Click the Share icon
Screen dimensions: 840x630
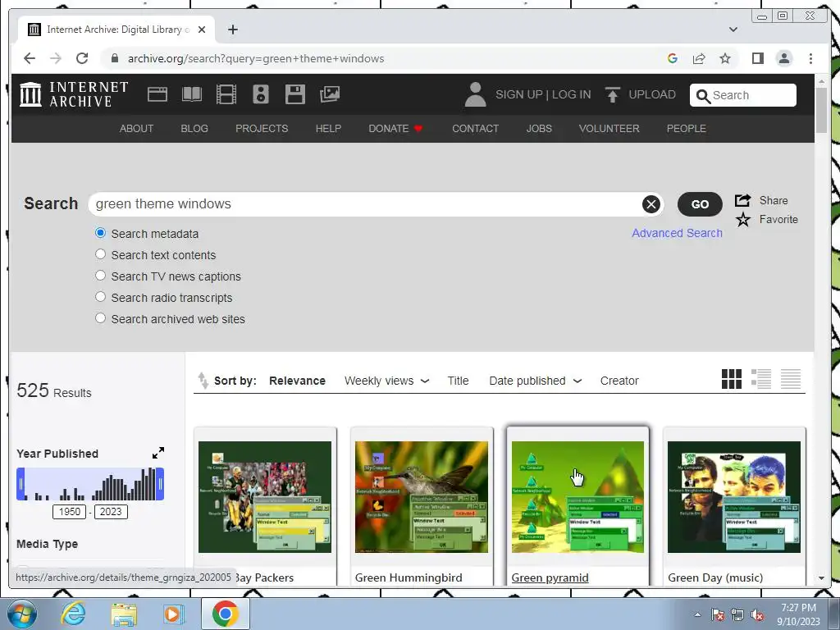[x=742, y=200]
